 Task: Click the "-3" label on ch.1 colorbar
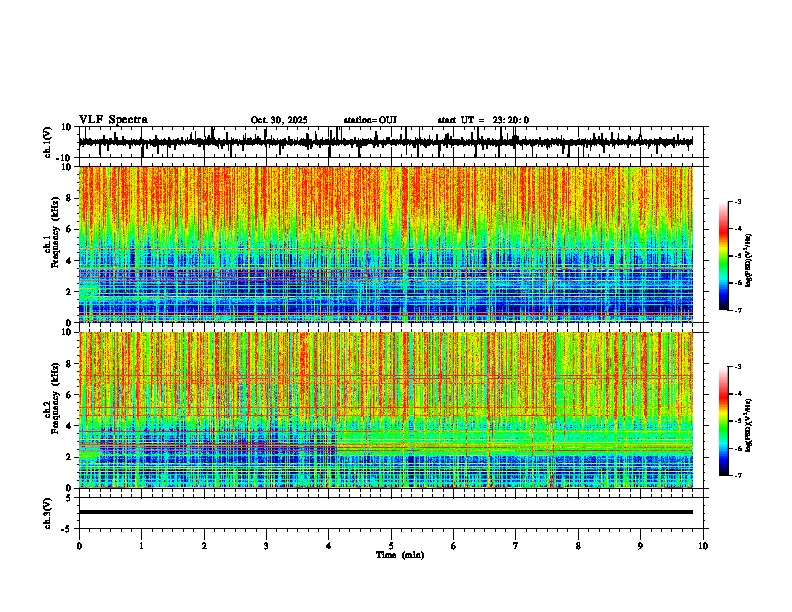[x=737, y=202]
